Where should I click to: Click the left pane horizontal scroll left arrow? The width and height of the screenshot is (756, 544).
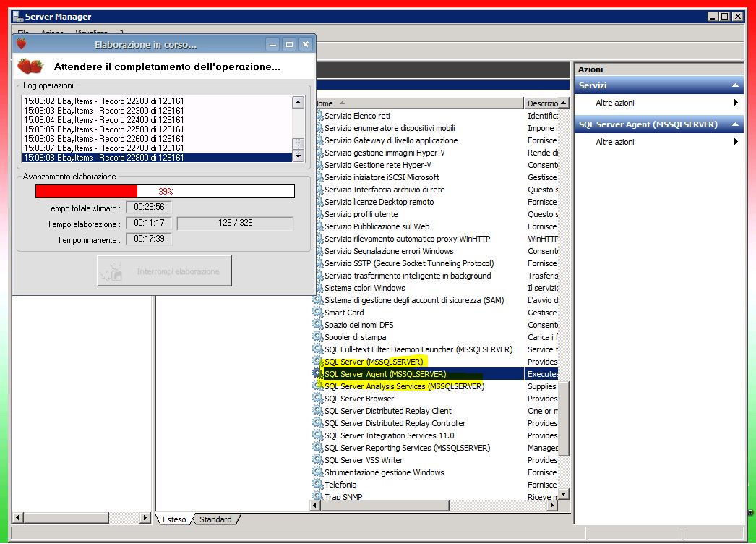tap(18, 517)
